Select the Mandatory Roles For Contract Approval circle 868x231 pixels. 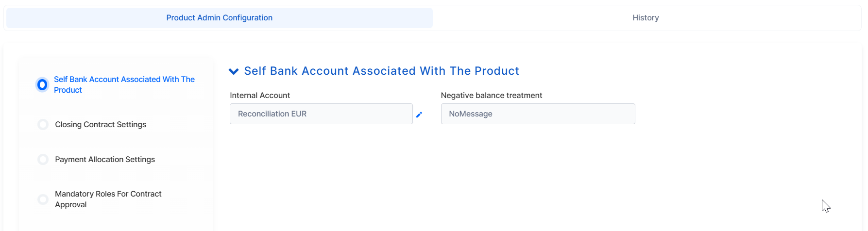pos(43,199)
